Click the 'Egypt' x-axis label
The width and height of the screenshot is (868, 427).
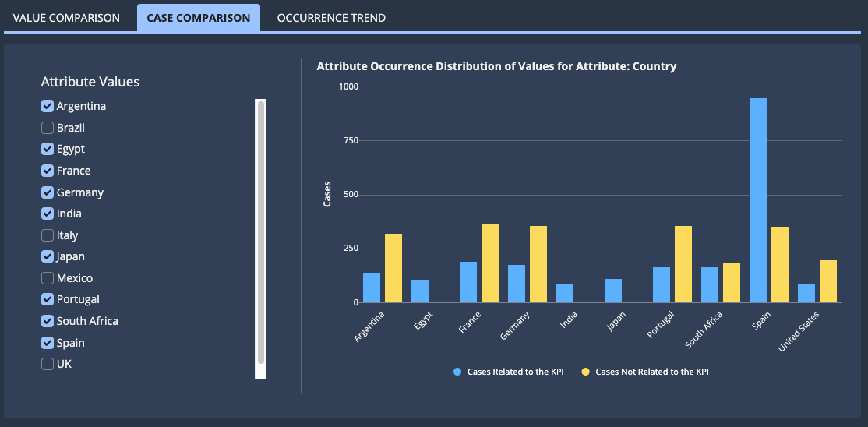click(424, 321)
